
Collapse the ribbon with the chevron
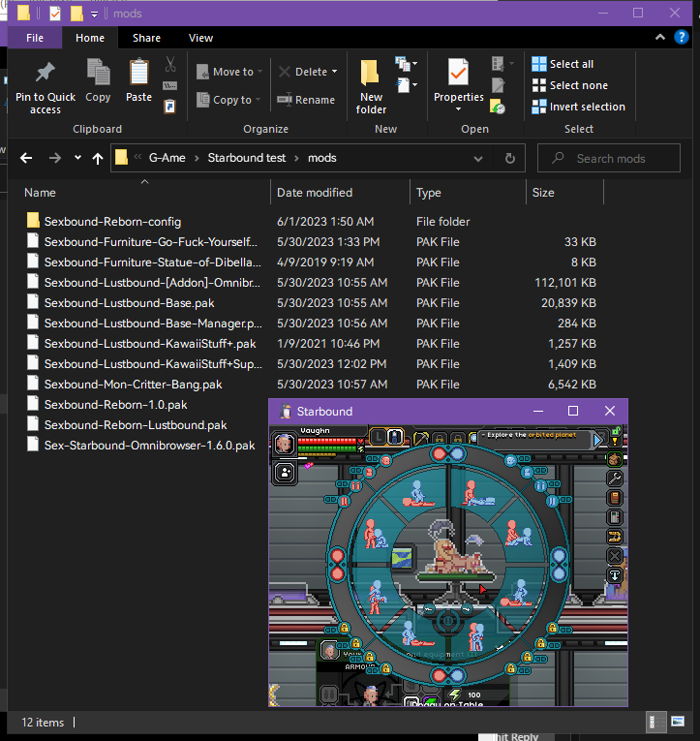click(x=660, y=37)
